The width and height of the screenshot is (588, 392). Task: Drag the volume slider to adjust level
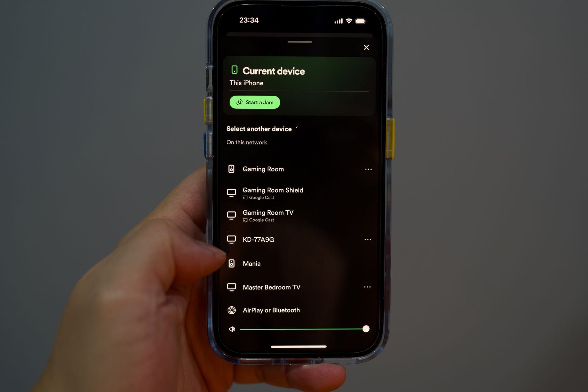pyautogui.click(x=366, y=328)
